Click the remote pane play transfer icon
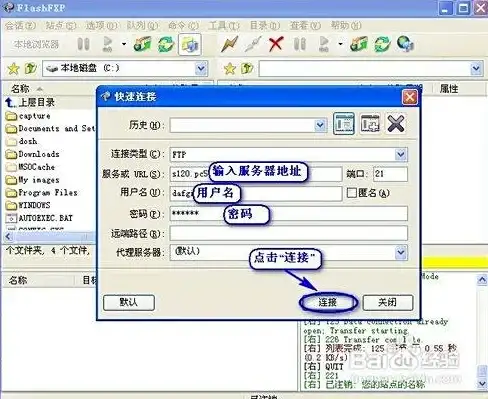 pos(324,44)
